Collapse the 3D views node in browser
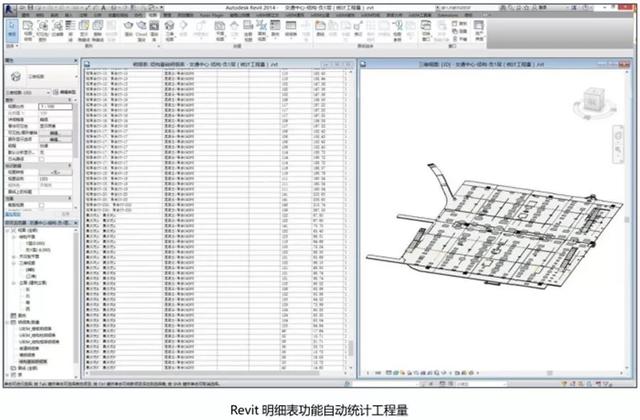This screenshot has width=640, height=420. click(x=14, y=263)
